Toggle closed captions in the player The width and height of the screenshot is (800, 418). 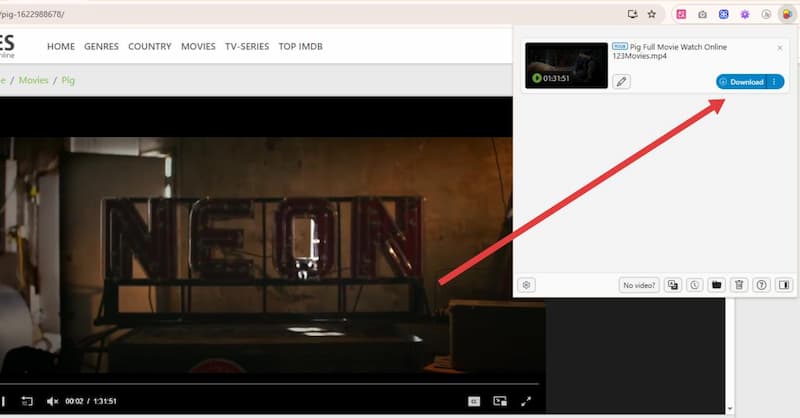474,402
